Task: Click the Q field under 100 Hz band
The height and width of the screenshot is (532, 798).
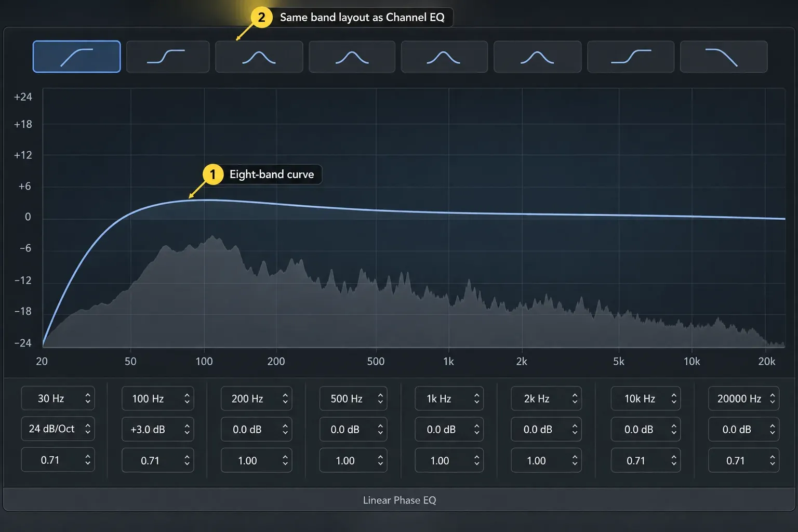Action: [157, 460]
